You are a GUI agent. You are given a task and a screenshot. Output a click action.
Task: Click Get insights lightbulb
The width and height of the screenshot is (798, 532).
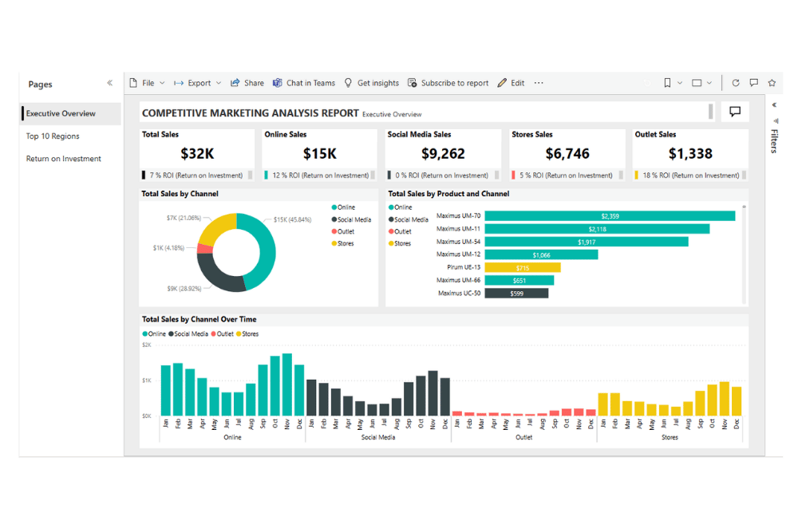pyautogui.click(x=371, y=83)
